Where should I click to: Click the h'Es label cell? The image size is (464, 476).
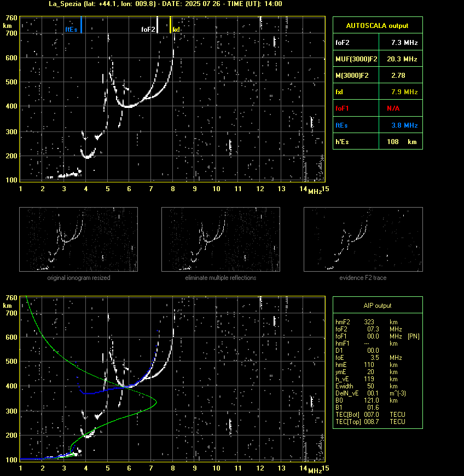point(356,141)
